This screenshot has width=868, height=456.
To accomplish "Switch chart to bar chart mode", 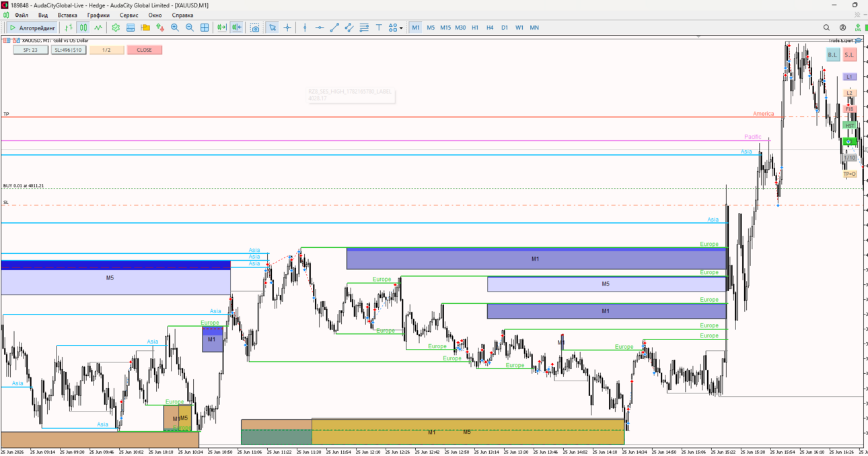I will (x=68, y=28).
